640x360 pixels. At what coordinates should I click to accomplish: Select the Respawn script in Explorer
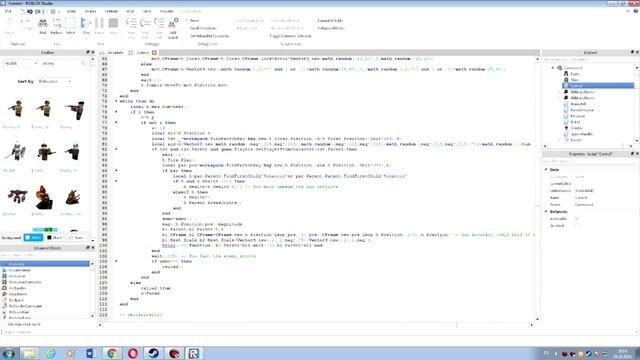click(x=577, y=116)
